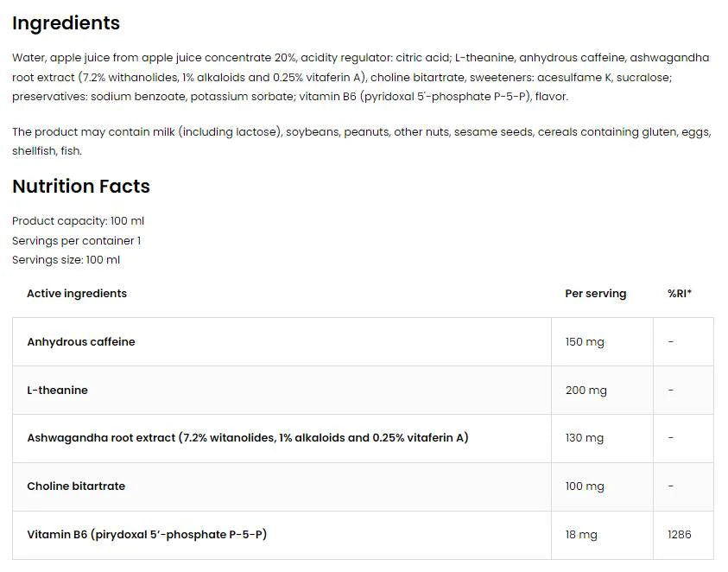Click the 130 mg ashwagandha value

pyautogui.click(x=585, y=438)
